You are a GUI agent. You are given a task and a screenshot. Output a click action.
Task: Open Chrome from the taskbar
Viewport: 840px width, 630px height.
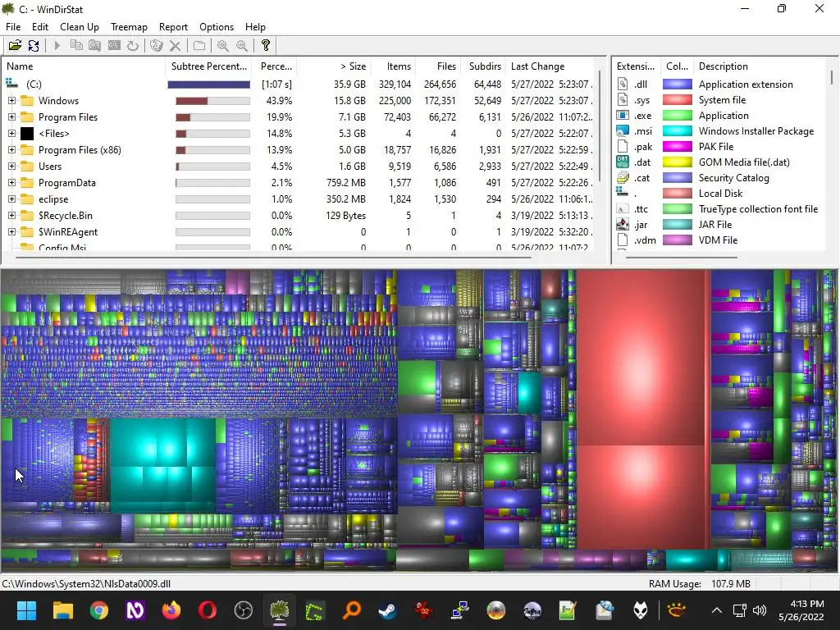pyautogui.click(x=98, y=610)
